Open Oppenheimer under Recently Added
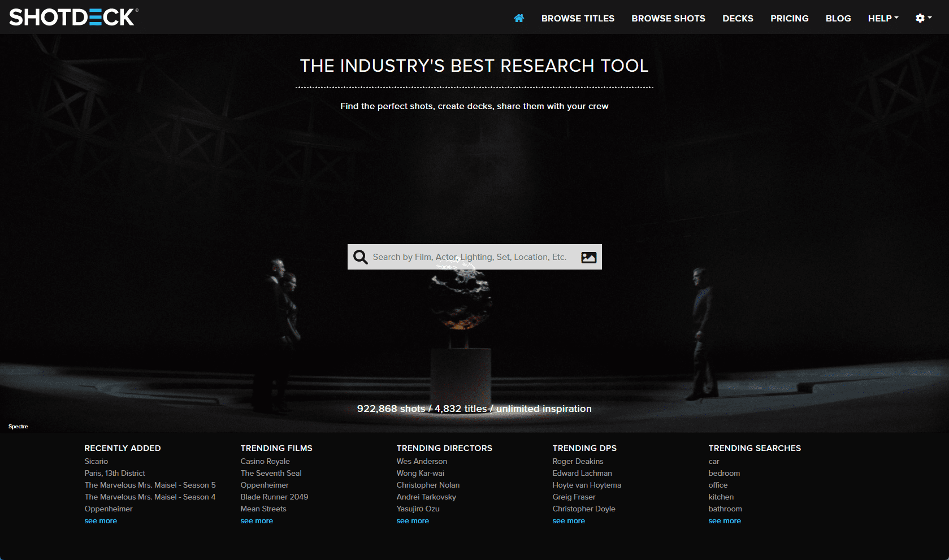 pyautogui.click(x=109, y=509)
